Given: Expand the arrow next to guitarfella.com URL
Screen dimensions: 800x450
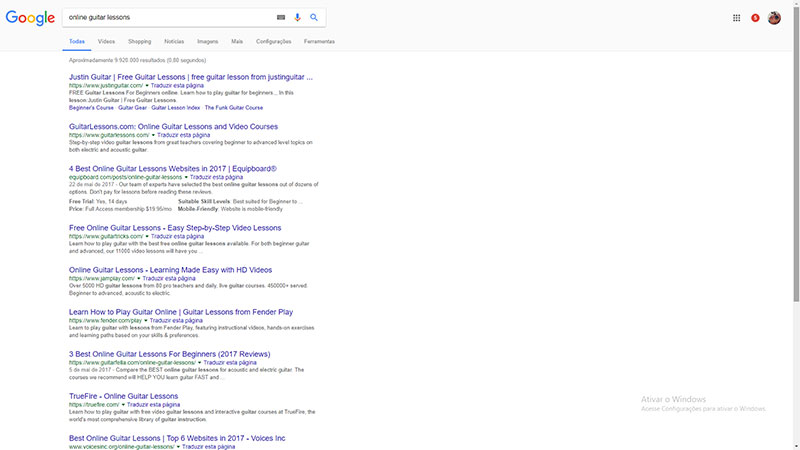Looking at the screenshot, I should pyautogui.click(x=199, y=363).
